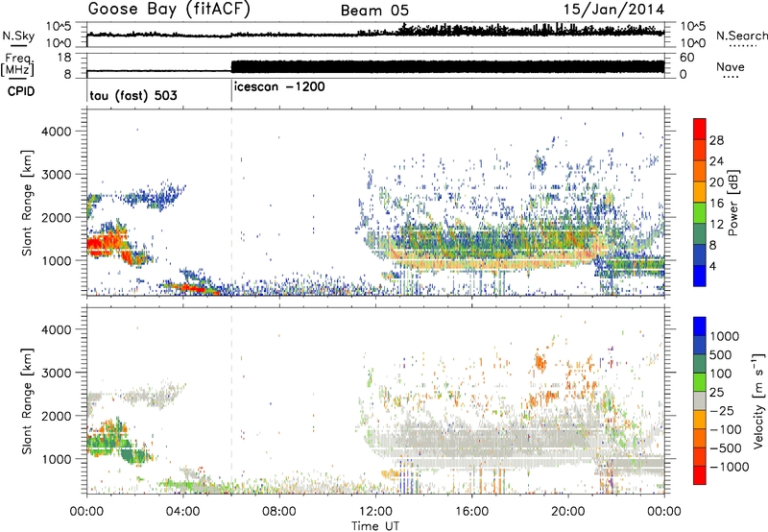Image resolution: width=768 pixels, height=532 pixels.
Task: Click the 'Nave' legend label
Action: click(731, 66)
